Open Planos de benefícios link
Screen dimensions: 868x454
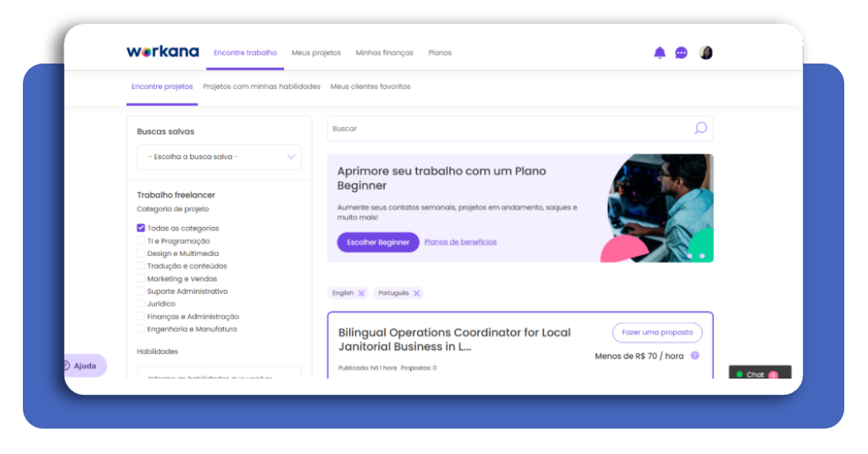click(x=460, y=241)
